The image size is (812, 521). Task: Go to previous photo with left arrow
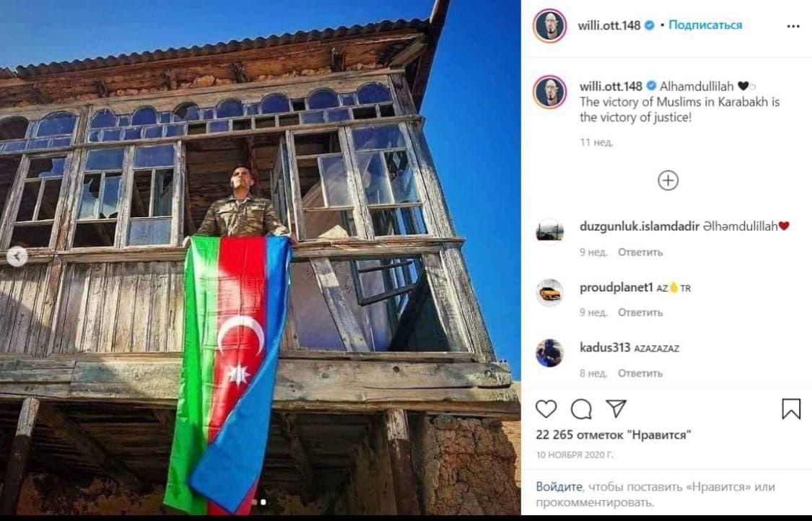pos(17,256)
